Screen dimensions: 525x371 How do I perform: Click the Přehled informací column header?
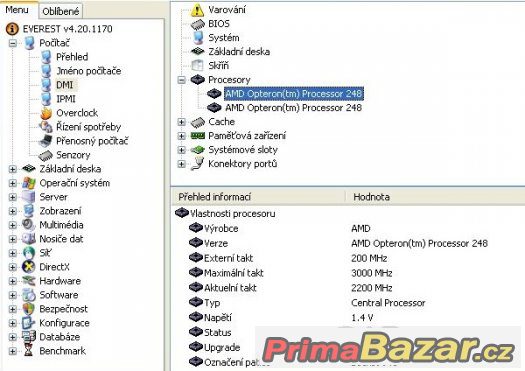click(x=258, y=197)
